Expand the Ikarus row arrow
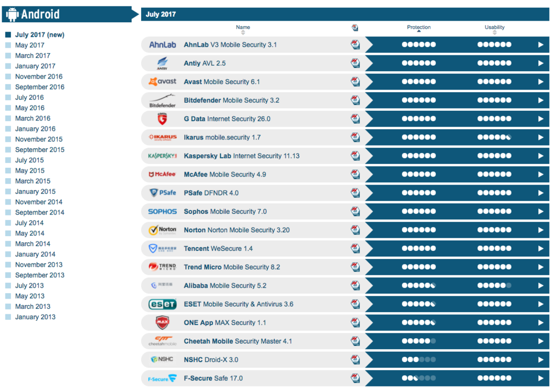Screen dimensions: 556x392 pyautogui.click(x=541, y=137)
